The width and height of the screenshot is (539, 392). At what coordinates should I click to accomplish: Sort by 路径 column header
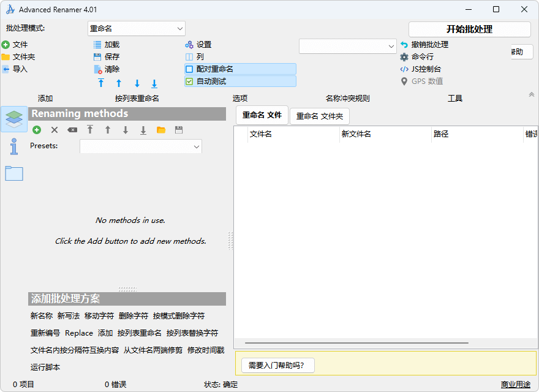[477, 134]
